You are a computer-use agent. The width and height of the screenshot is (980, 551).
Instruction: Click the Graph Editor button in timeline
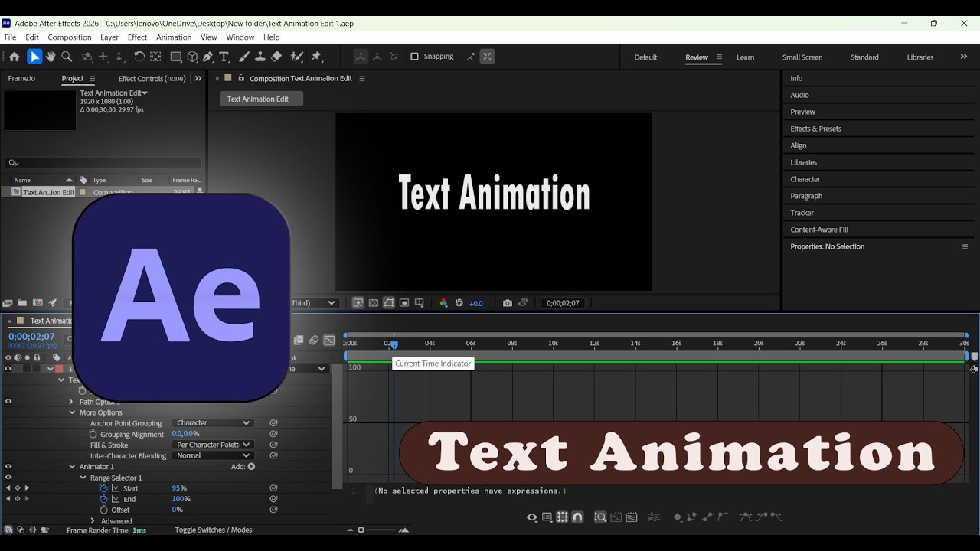[329, 341]
